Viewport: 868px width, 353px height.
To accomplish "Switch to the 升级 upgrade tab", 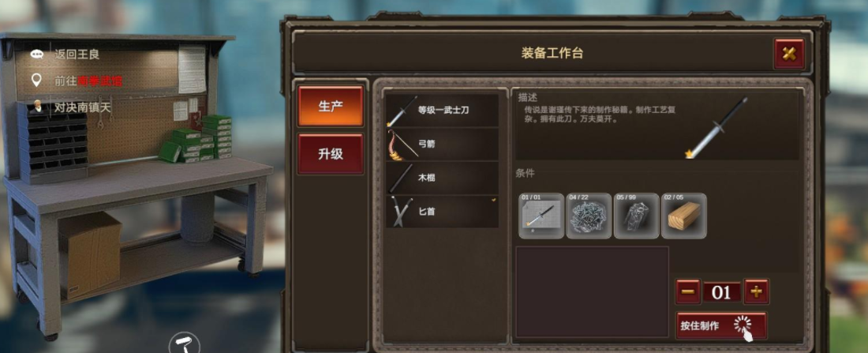I will pyautogui.click(x=331, y=154).
